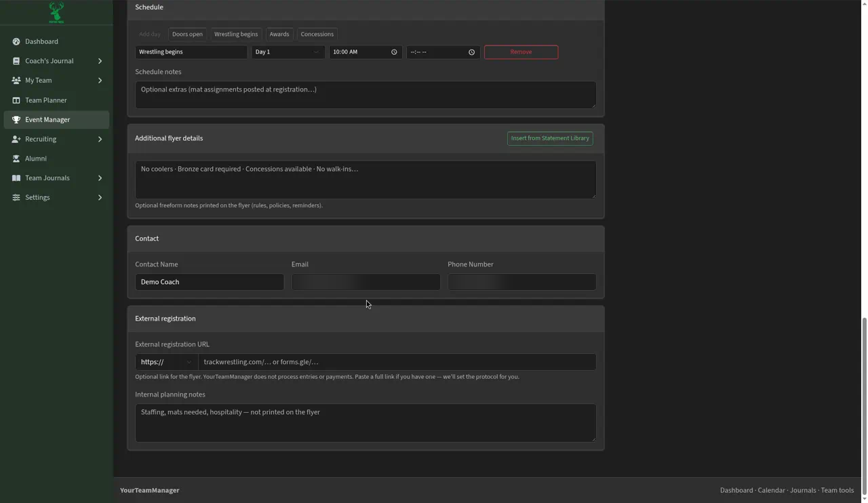
Task: Click the contact Email field
Action: [366, 282]
